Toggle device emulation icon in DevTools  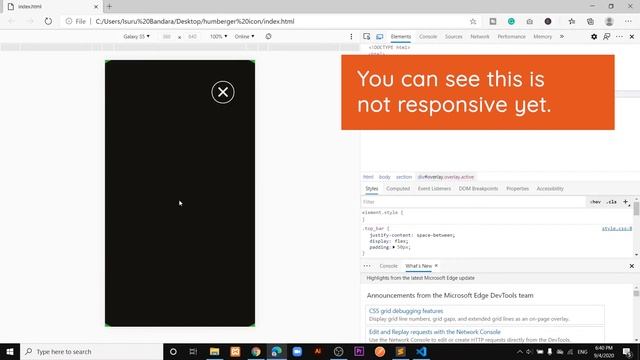(x=380, y=36)
